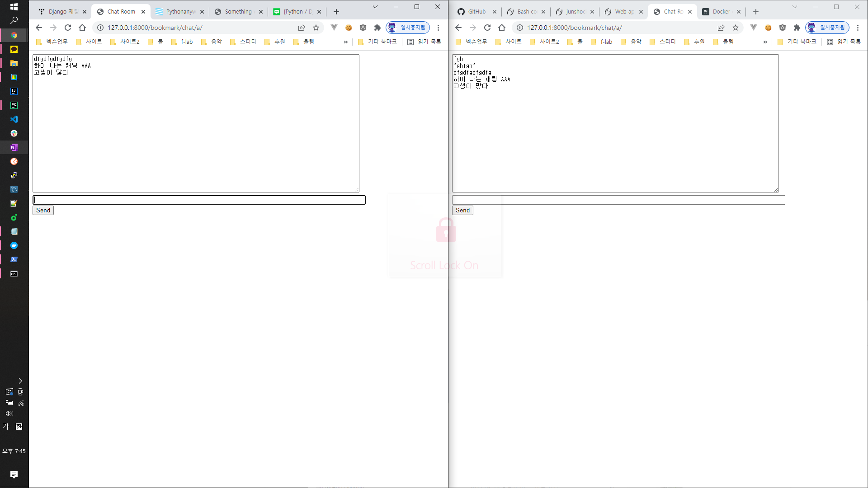This screenshot has height=488, width=868.
Task: Click home icon in right browser
Action: (502, 28)
